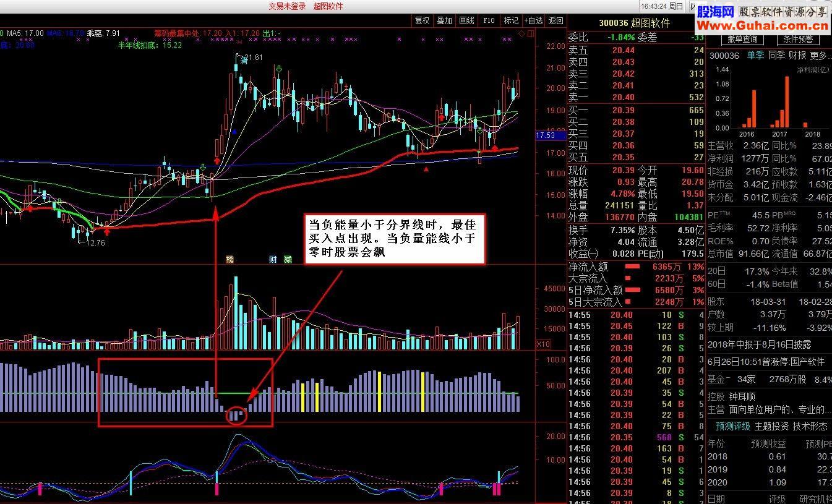Switch to 预测评级 tab

[x=733, y=426]
